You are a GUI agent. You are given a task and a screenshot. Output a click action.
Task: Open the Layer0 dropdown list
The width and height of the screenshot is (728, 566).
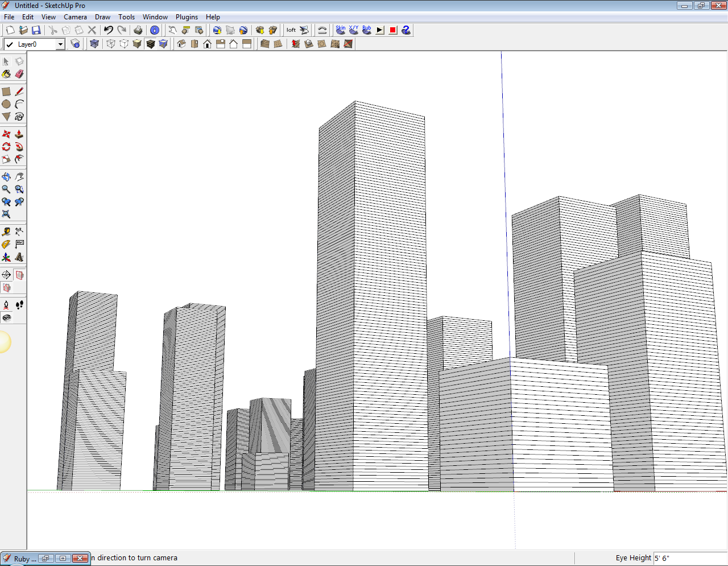point(60,43)
